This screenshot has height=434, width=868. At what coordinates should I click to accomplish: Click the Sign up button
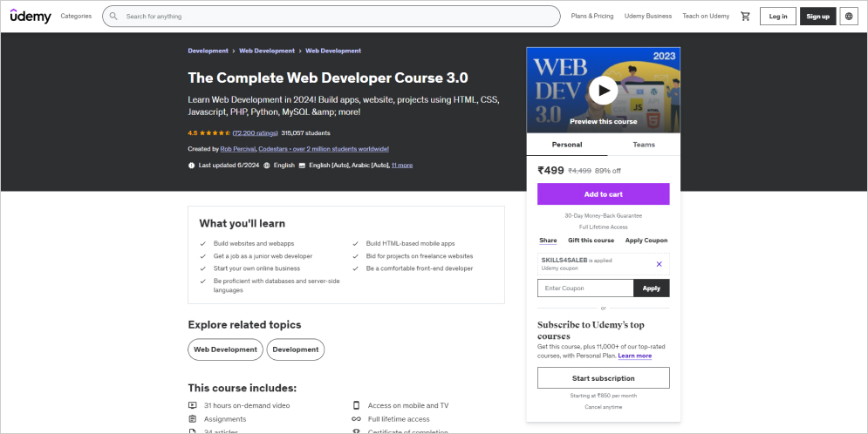(x=817, y=16)
